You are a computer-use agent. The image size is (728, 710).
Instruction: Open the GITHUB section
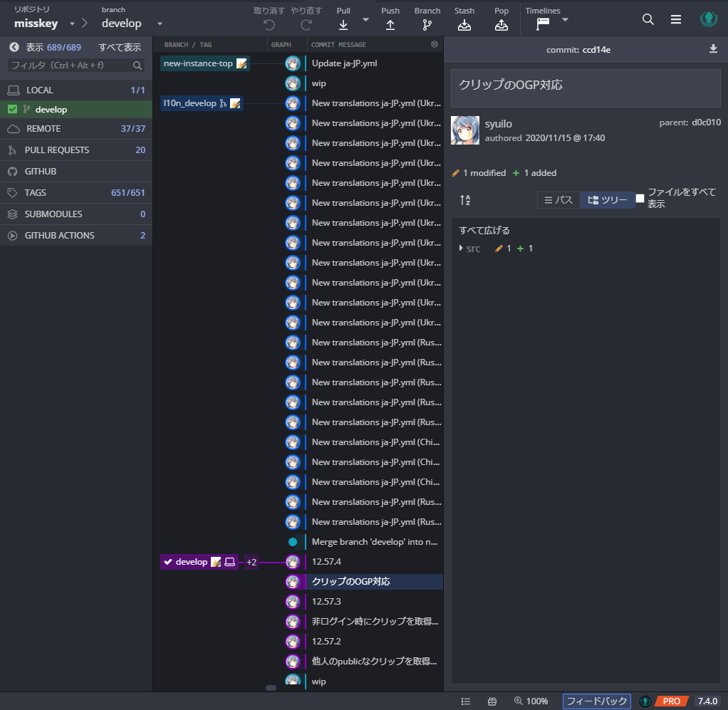(76, 171)
